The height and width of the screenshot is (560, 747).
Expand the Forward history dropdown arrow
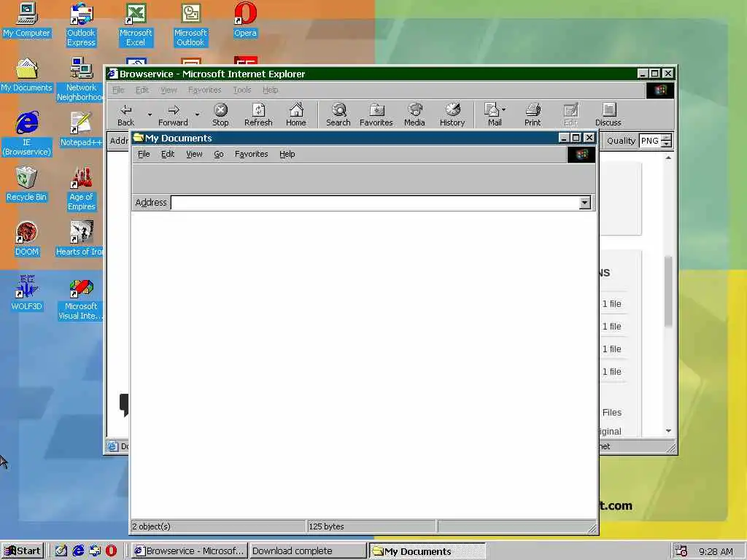197,114
